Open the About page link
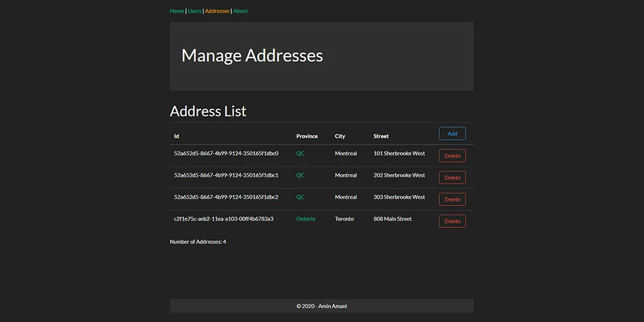644x322 pixels. [x=240, y=11]
